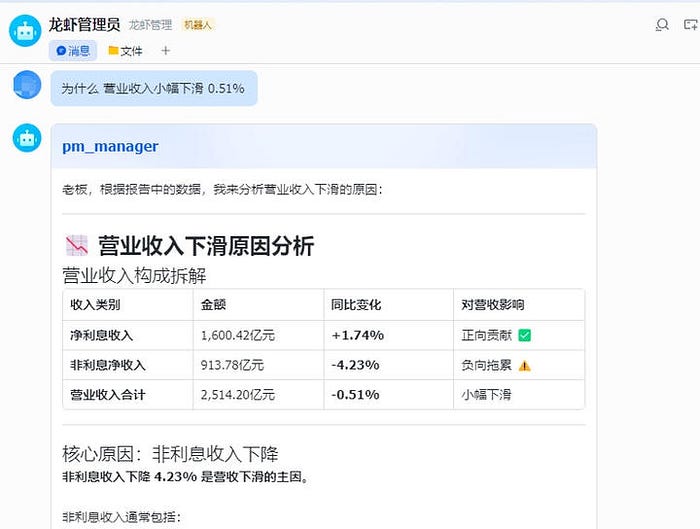Select the 净利息收入 row label

pos(101,335)
